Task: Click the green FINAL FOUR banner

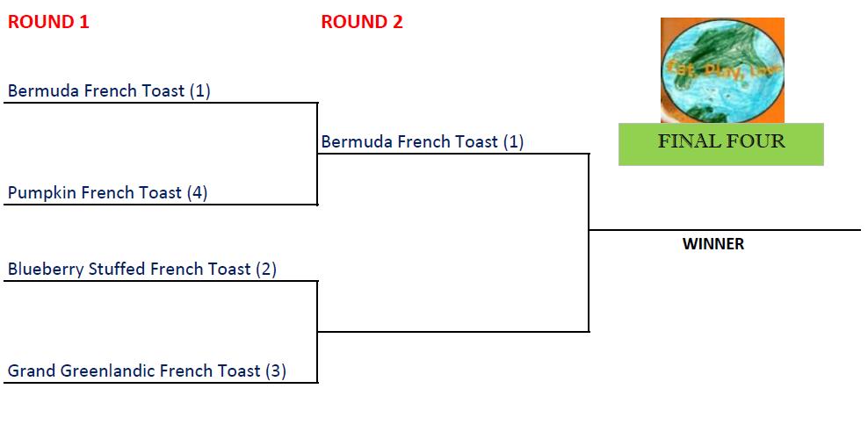Action: (720, 144)
